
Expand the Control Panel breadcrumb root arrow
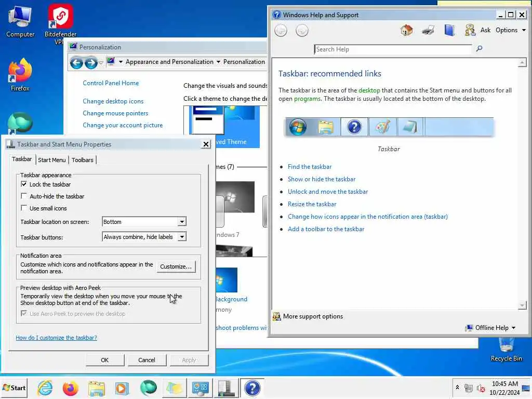[121, 62]
